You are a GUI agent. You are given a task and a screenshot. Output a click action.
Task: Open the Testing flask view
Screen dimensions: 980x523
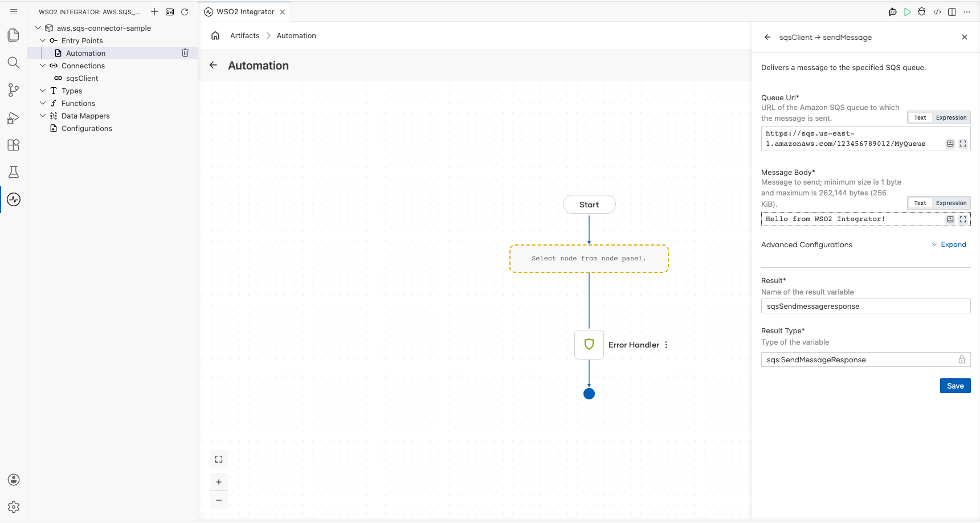[14, 172]
